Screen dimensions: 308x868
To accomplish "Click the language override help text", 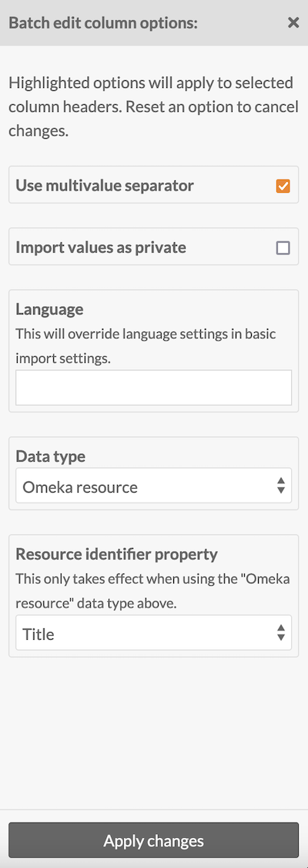I will (x=146, y=346).
